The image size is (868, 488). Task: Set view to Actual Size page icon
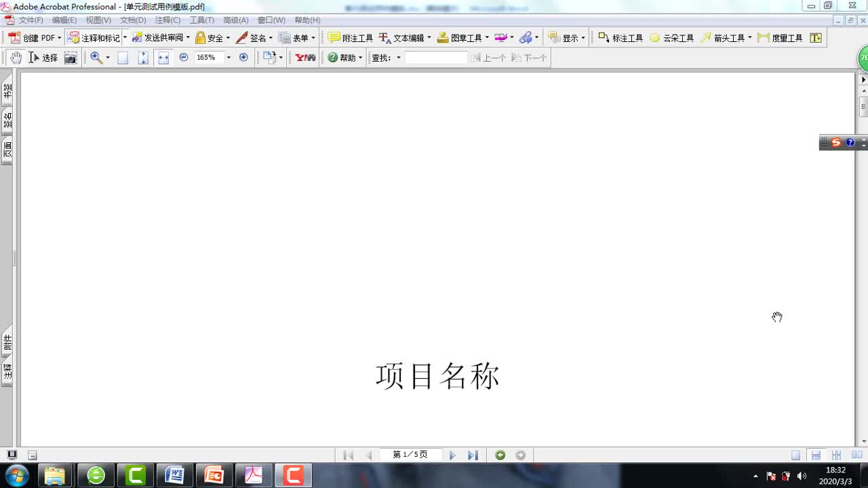123,58
